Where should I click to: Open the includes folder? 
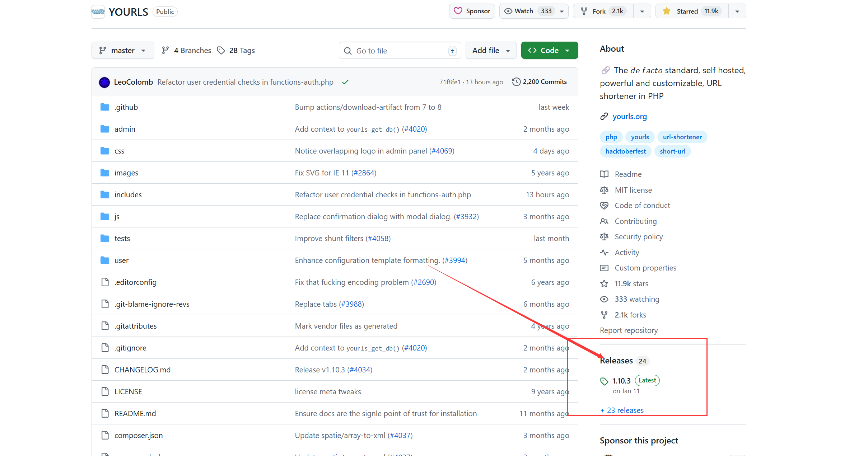[128, 194]
